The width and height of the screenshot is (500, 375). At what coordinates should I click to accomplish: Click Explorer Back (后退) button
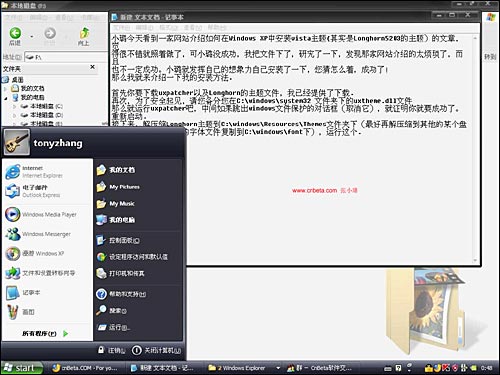[x=15, y=36]
